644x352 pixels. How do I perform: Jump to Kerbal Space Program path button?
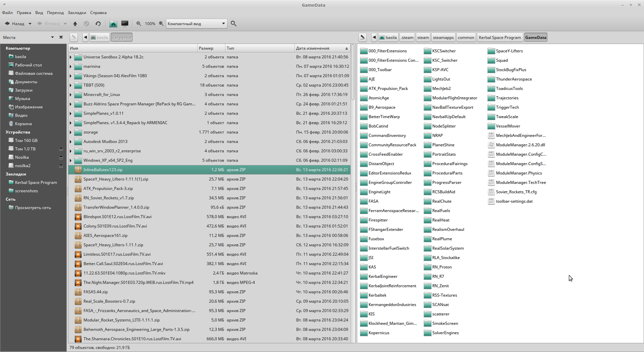click(500, 38)
